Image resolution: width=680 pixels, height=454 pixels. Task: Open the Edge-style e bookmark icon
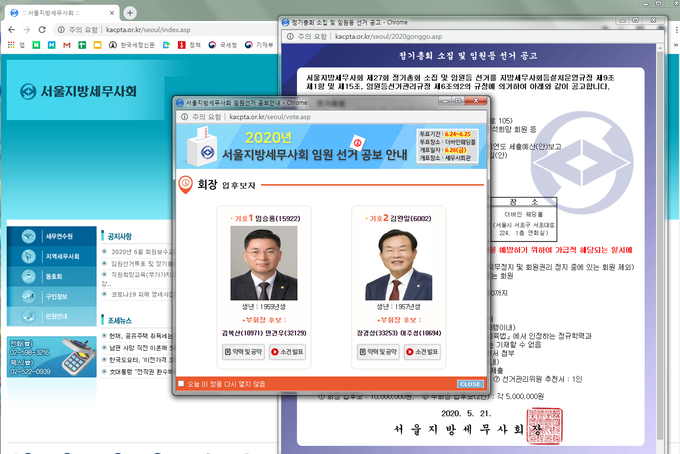[x=166, y=45]
